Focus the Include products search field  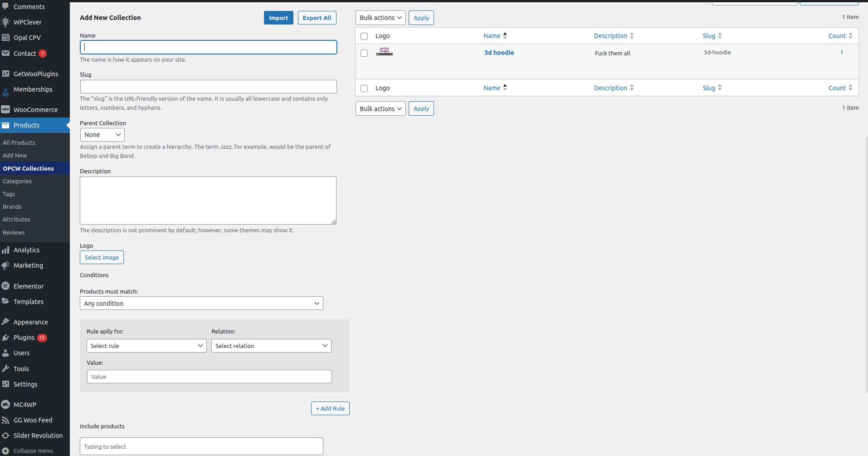tap(201, 446)
